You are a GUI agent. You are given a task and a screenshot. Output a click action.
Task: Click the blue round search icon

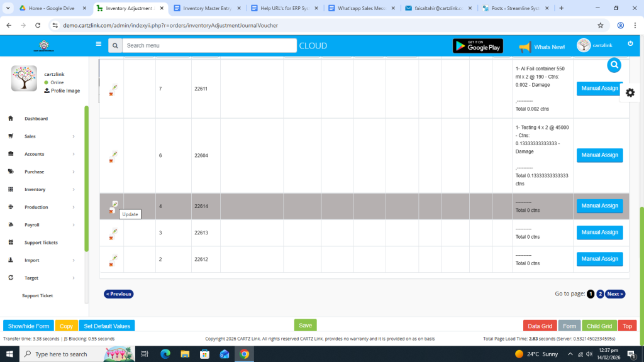click(614, 65)
